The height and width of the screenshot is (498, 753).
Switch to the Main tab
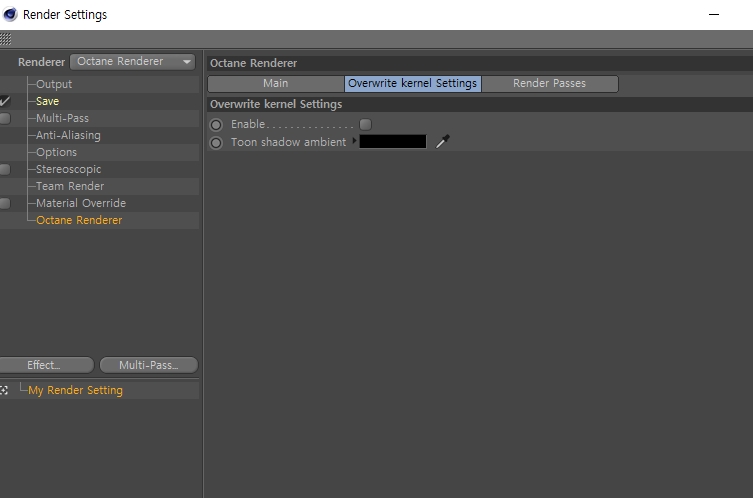(276, 83)
